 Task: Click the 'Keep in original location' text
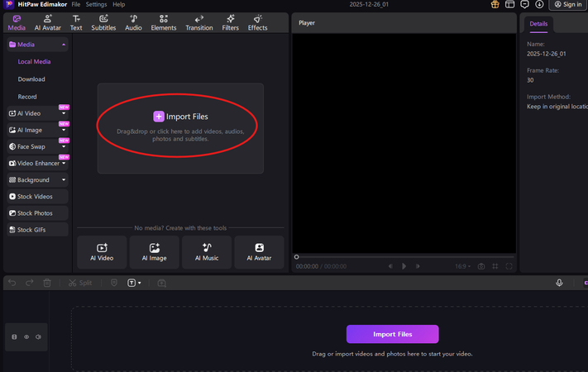557,107
